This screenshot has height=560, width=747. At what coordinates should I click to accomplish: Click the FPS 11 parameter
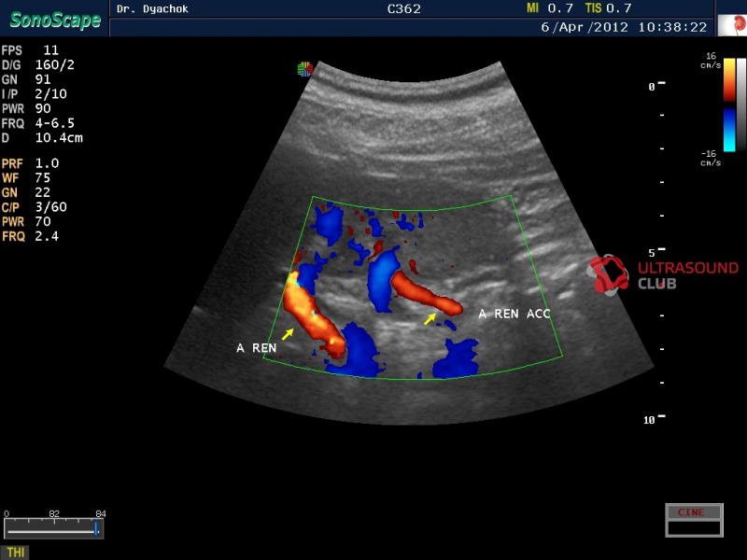30,50
